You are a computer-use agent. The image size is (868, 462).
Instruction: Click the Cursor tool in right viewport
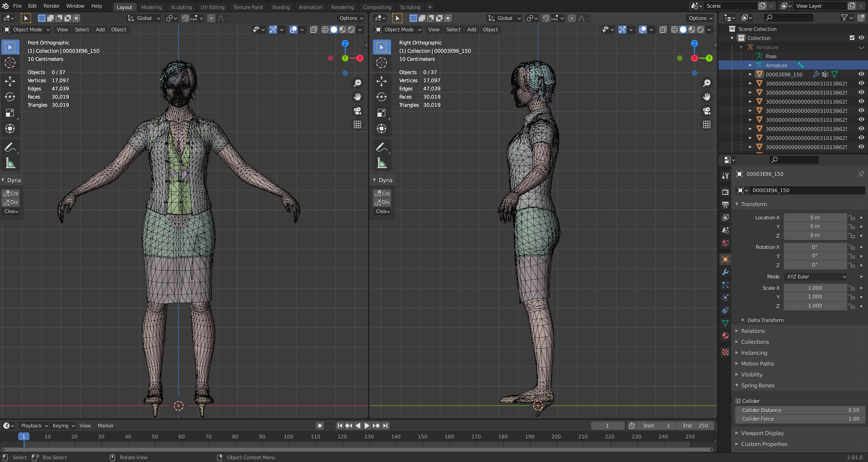(382, 63)
